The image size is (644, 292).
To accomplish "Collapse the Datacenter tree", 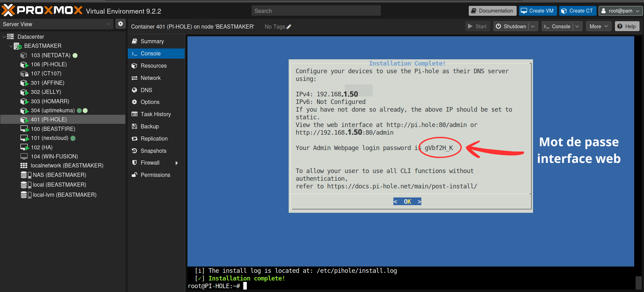I will pyautogui.click(x=4, y=37).
